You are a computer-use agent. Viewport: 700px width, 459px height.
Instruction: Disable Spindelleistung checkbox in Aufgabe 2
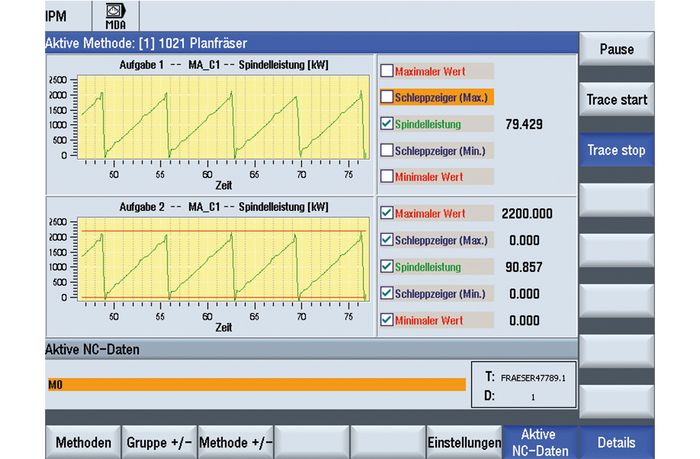[387, 267]
